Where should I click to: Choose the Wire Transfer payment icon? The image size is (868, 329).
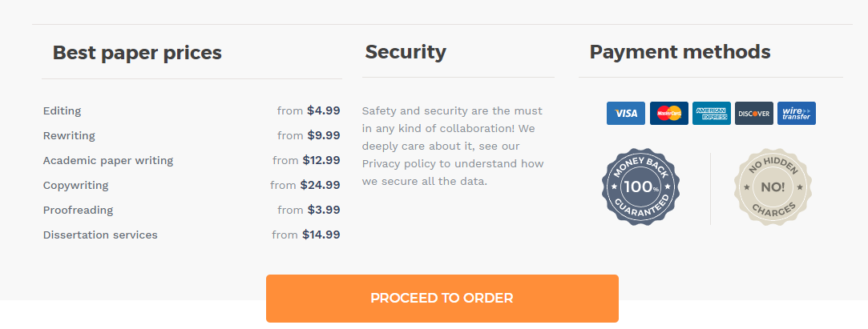[797, 114]
